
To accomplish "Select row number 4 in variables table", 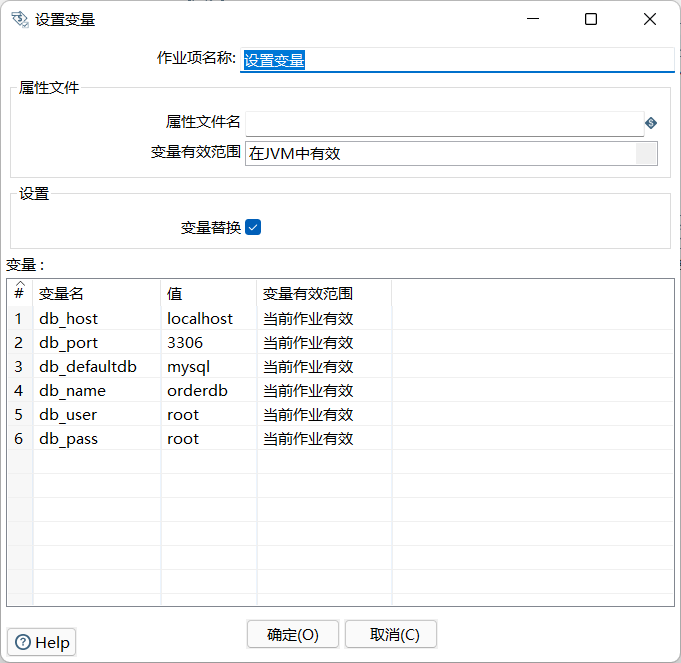I will (20, 390).
